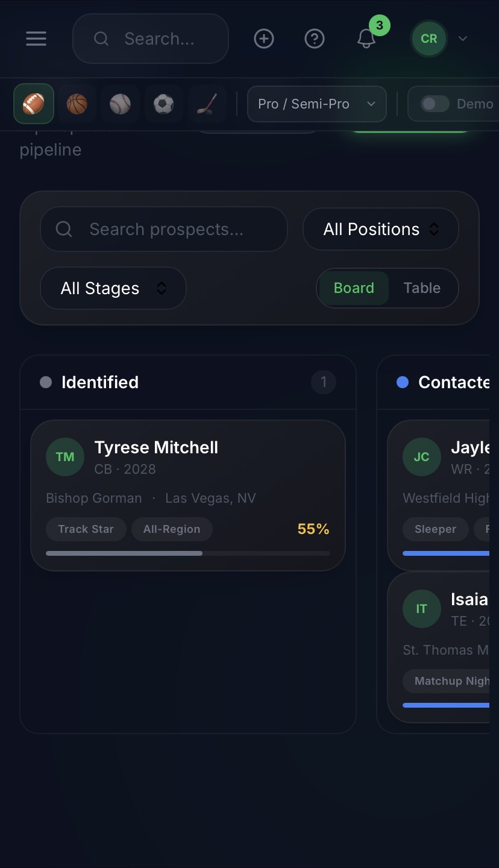Switch to the basketball sport icon
This screenshot has height=868, width=499.
(x=77, y=104)
